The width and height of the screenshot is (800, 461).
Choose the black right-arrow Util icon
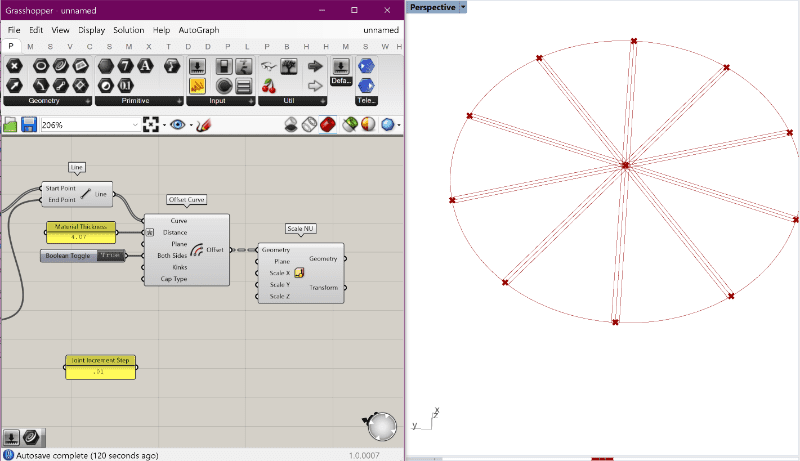click(x=315, y=66)
